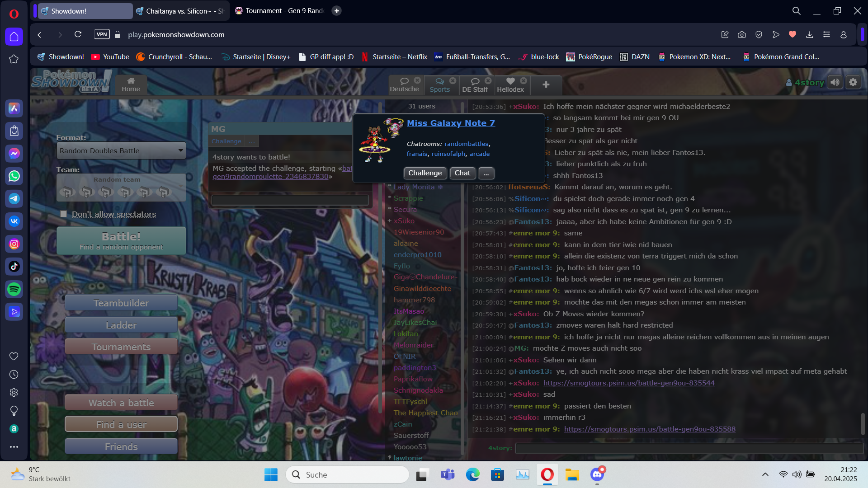The image size is (868, 488).
Task: Open Tournaments menu button
Action: click(121, 347)
